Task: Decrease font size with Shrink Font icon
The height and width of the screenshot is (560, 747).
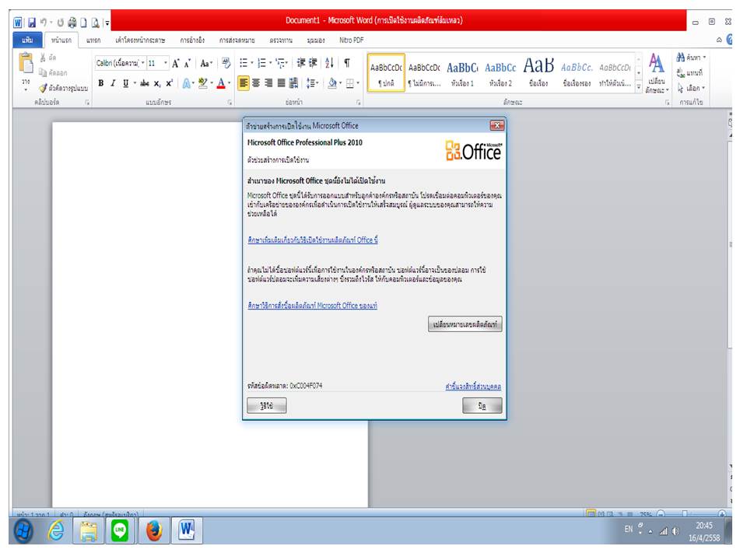Action: [188, 63]
